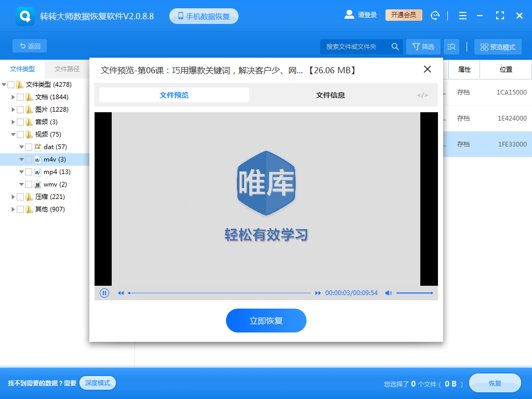Check the 视频 (75) checkbox

20,135
